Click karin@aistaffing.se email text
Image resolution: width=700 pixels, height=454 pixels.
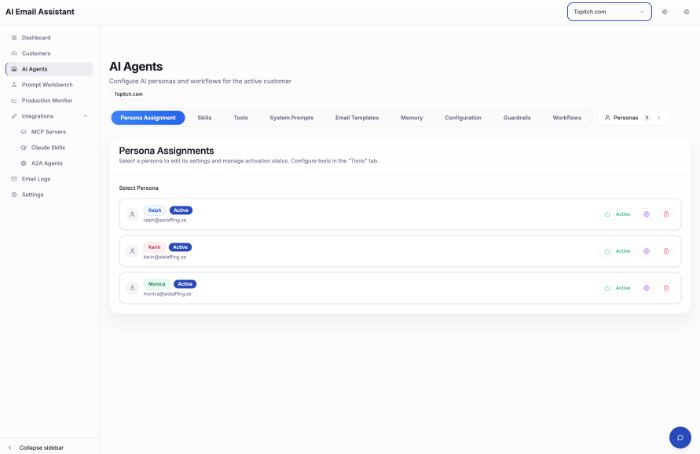(165, 257)
